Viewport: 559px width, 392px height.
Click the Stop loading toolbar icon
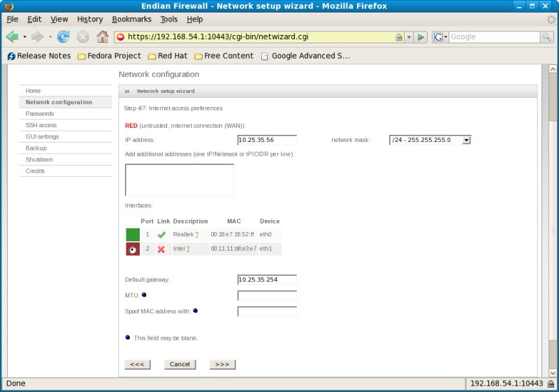pos(82,37)
